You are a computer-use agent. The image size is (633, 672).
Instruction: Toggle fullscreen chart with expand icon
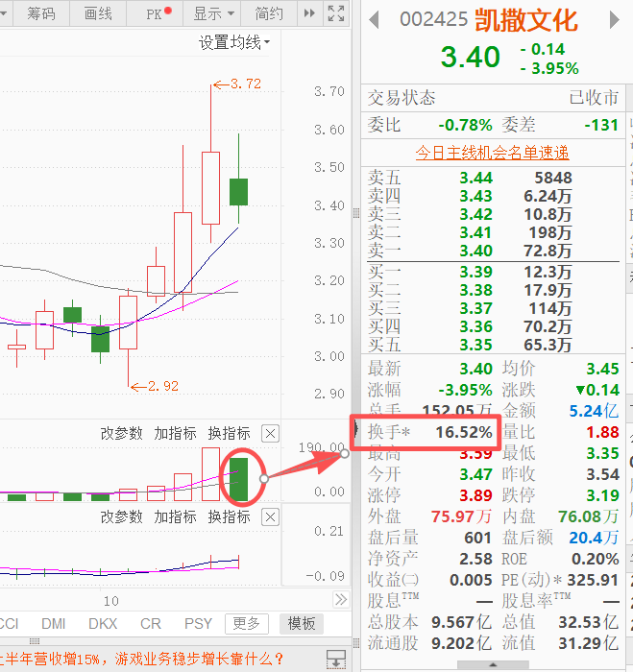click(336, 13)
